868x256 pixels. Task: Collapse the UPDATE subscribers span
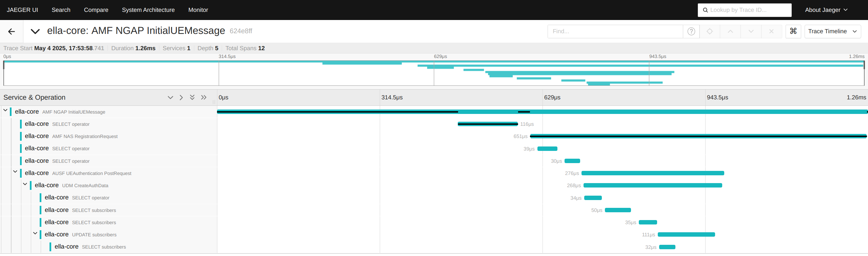pyautogui.click(x=35, y=233)
